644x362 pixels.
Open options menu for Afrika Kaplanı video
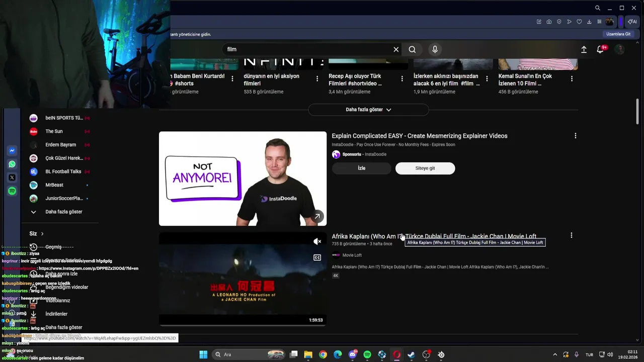(571, 235)
